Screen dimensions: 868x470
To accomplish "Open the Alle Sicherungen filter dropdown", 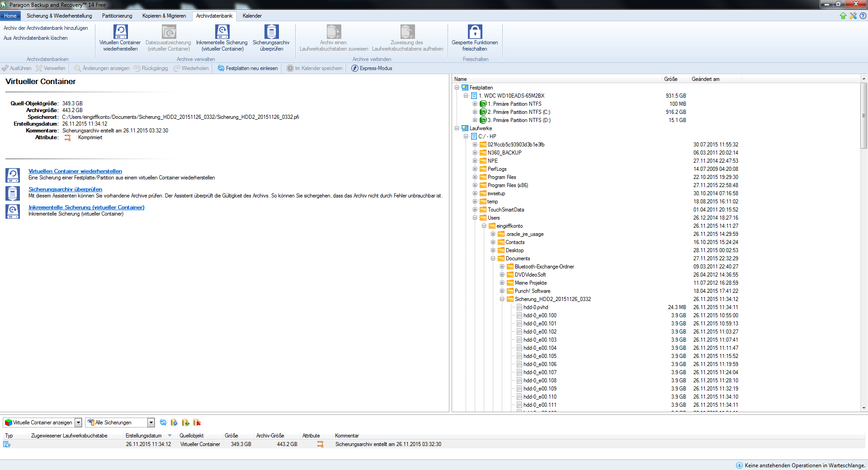I will (151, 423).
